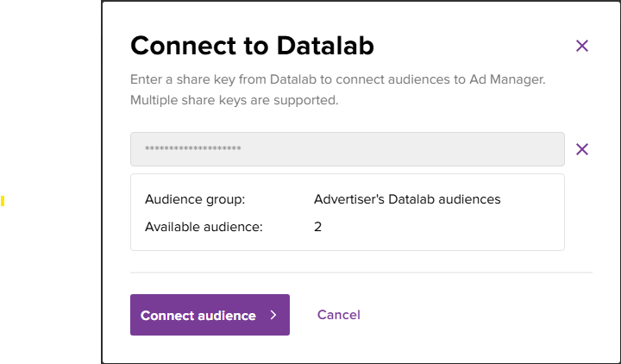This screenshot has height=364, width=621.
Task: Click the Available audience label
Action: (204, 227)
